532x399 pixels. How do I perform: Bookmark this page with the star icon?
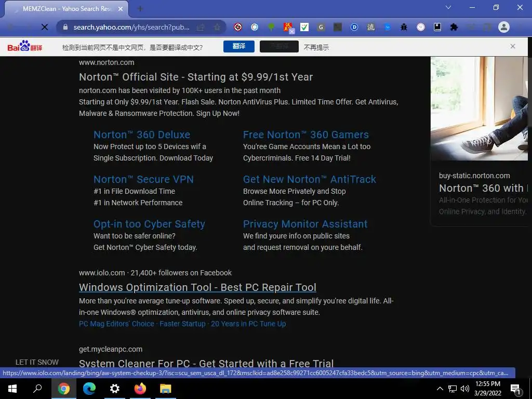217,27
